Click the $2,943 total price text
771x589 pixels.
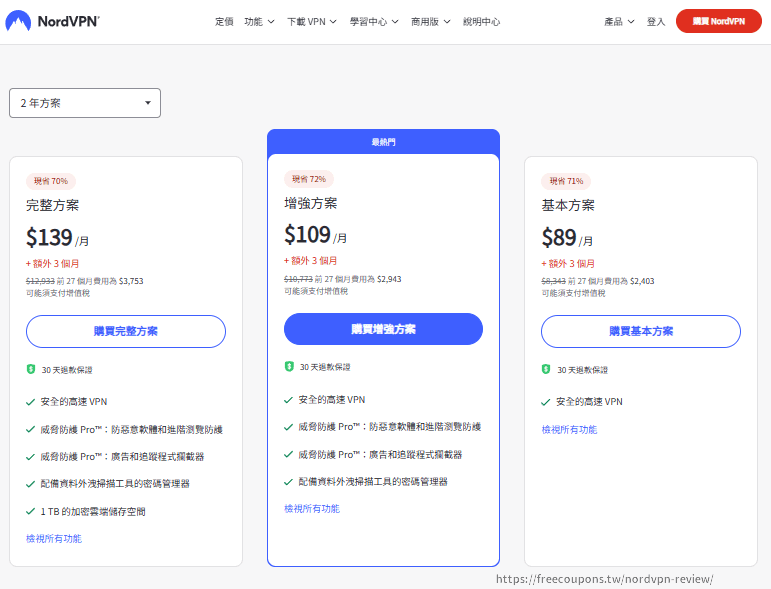coord(389,279)
